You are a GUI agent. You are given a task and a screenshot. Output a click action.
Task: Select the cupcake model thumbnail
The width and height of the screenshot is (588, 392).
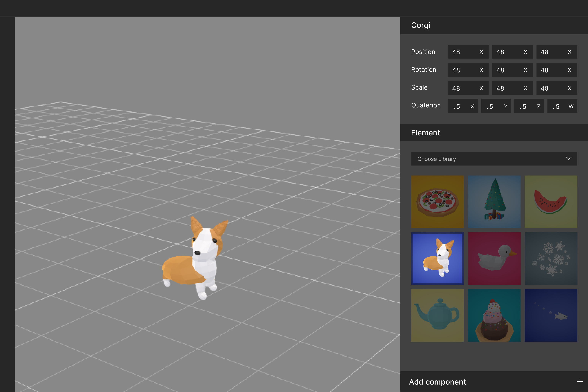494,315
